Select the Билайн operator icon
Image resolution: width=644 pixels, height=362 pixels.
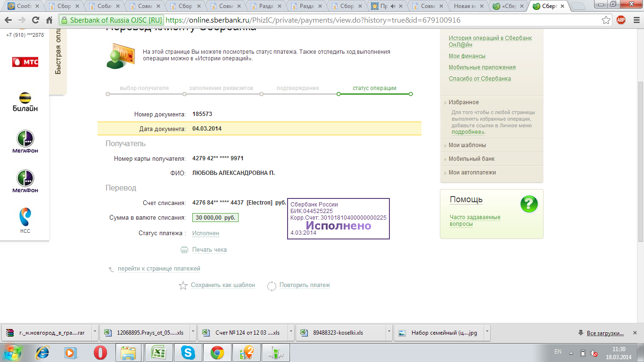tap(25, 102)
